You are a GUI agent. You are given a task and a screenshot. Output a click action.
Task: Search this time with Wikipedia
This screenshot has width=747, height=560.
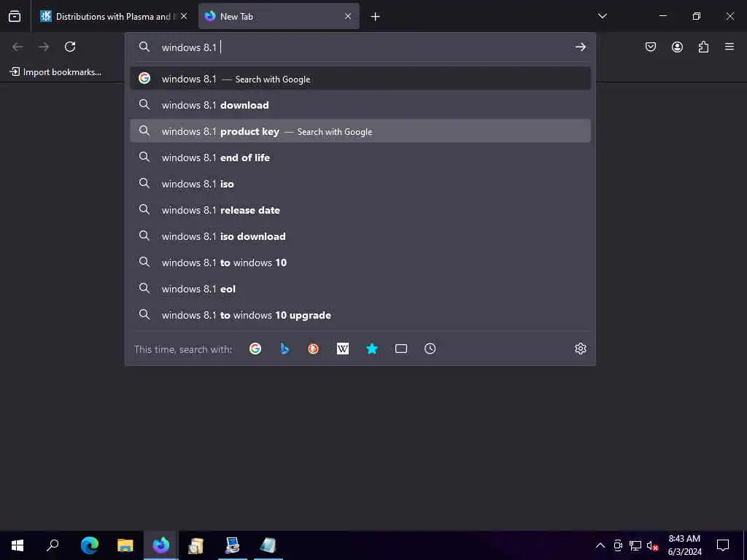343,349
